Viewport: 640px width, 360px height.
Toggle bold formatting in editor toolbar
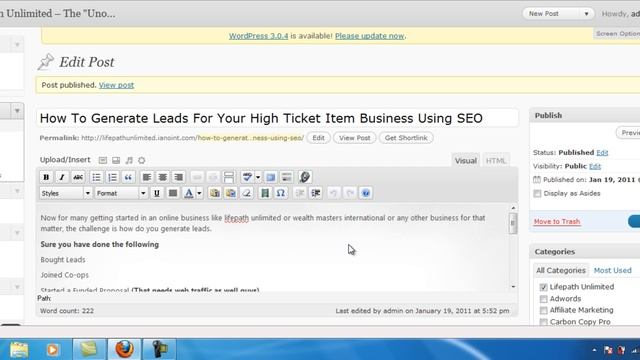click(x=46, y=177)
